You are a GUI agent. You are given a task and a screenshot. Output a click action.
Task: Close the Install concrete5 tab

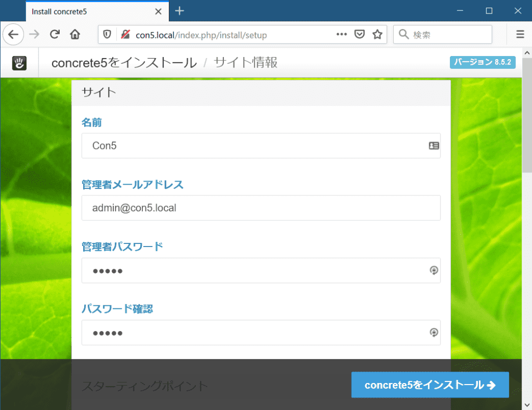(158, 11)
